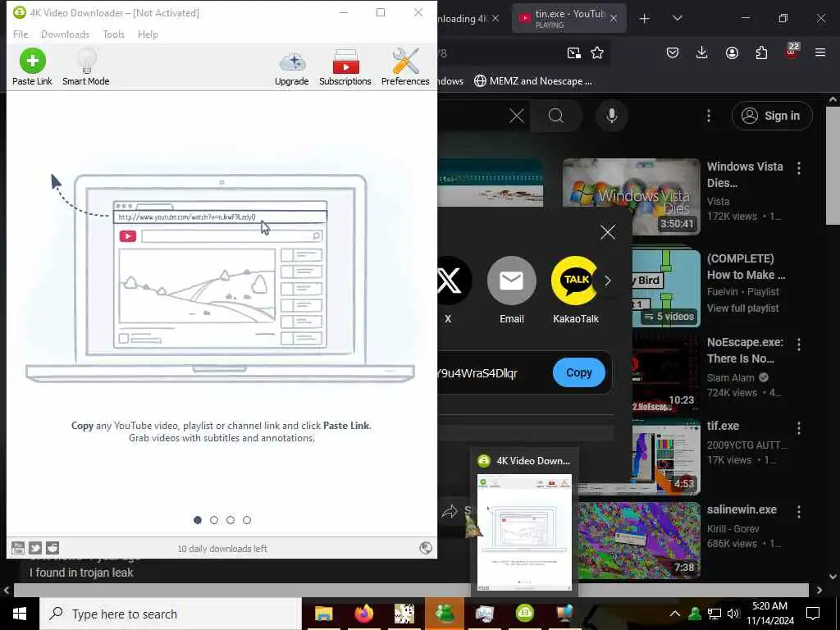Open YouTube settings three-dot menu
This screenshot has width=840, height=630.
709,116
